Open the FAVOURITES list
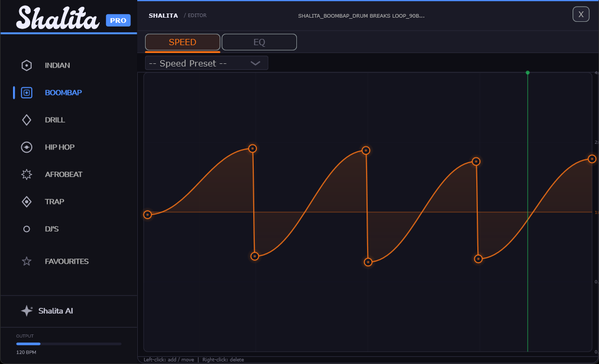The width and height of the screenshot is (599, 364). [x=67, y=261]
